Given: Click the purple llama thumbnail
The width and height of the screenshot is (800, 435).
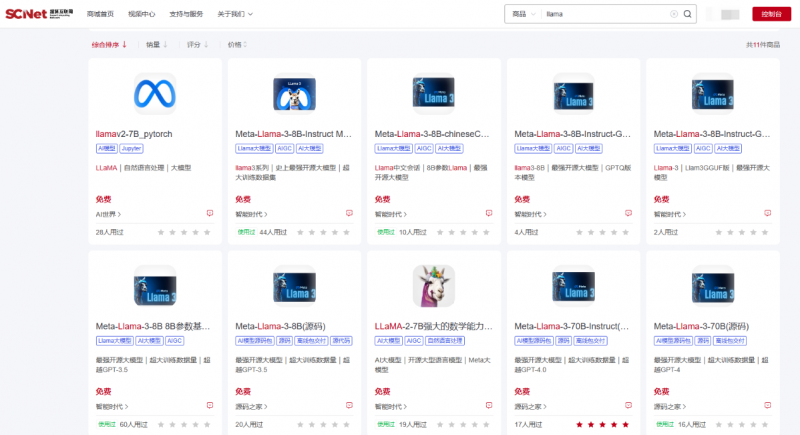Looking at the screenshot, I should 434,286.
